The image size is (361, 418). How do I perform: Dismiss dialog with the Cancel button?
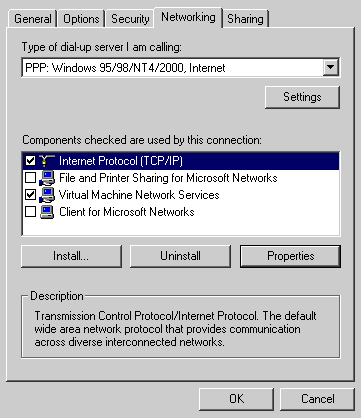pos(318,399)
